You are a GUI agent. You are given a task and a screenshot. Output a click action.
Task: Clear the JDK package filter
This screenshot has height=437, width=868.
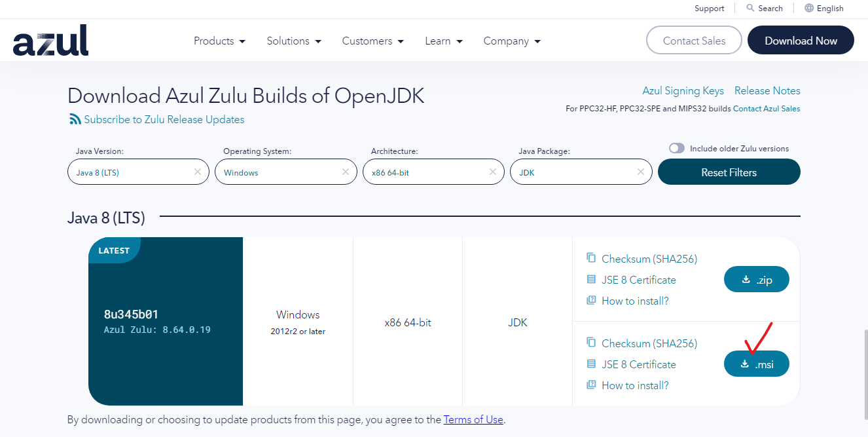tap(641, 172)
